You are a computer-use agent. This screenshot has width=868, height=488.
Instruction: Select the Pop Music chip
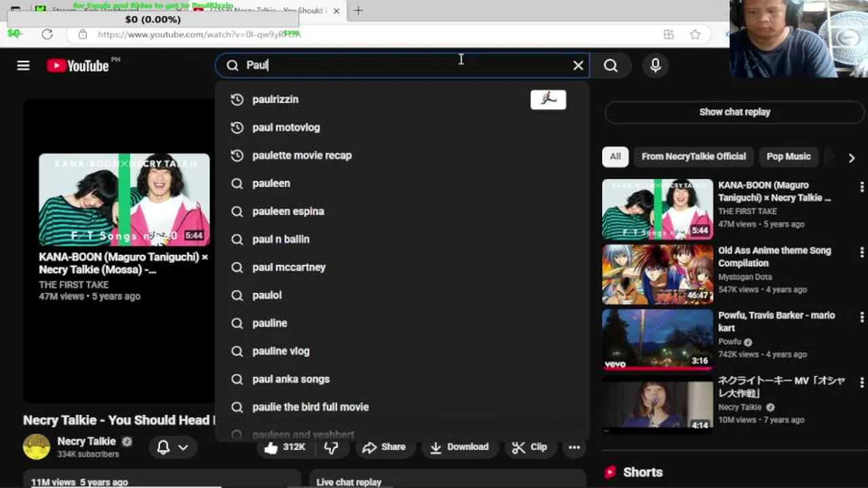click(x=788, y=157)
